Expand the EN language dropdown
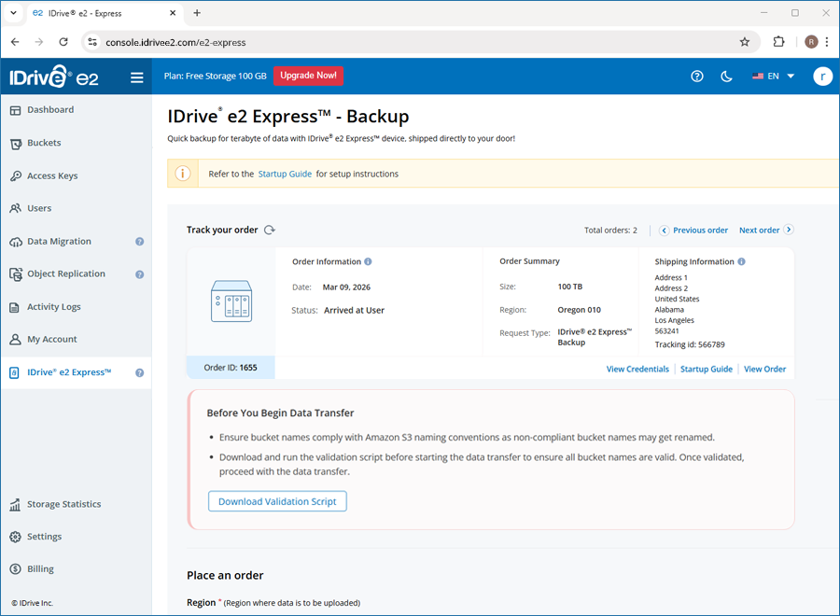The image size is (840, 616). coord(773,76)
